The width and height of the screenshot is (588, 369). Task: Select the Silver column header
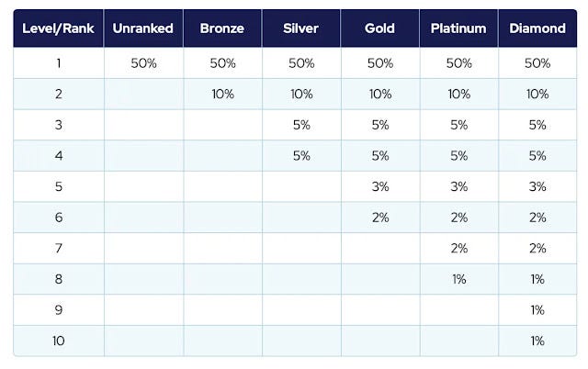[x=301, y=28]
